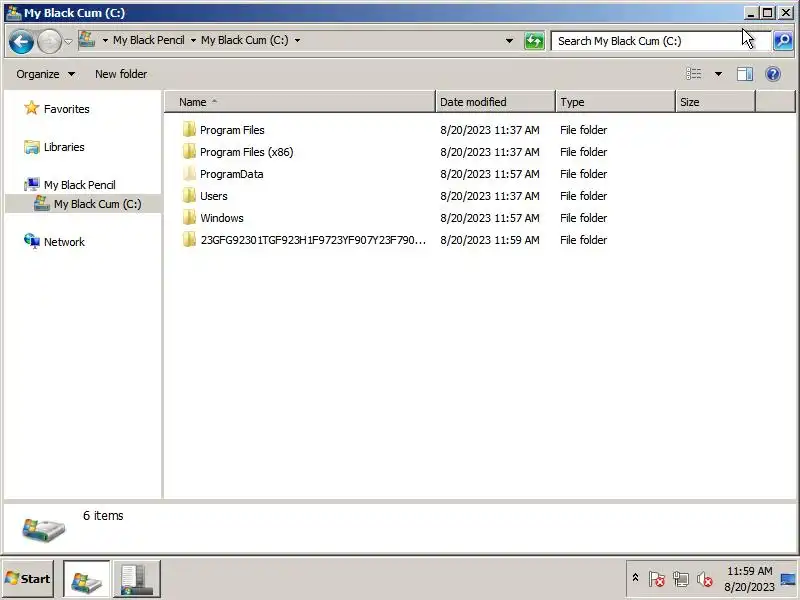The height and width of the screenshot is (600, 800).
Task: Select the Windows folder name
Action: pyautogui.click(x=222, y=218)
